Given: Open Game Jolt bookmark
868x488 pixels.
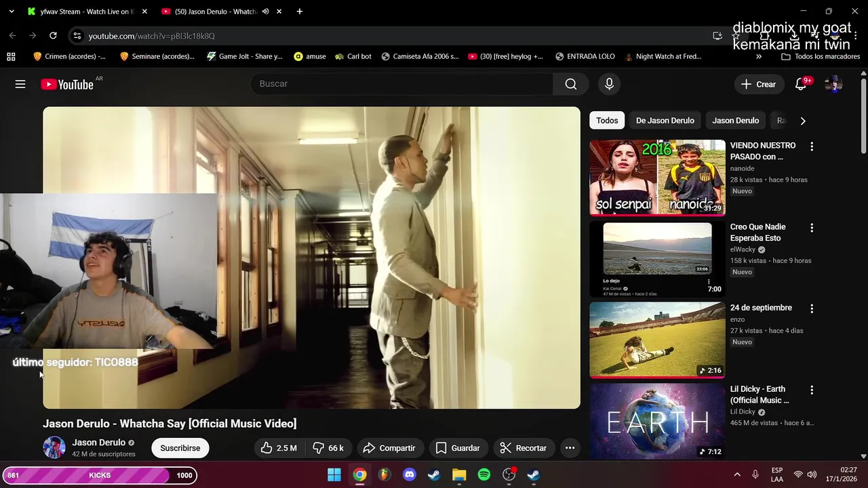Looking at the screenshot, I should coord(244,56).
